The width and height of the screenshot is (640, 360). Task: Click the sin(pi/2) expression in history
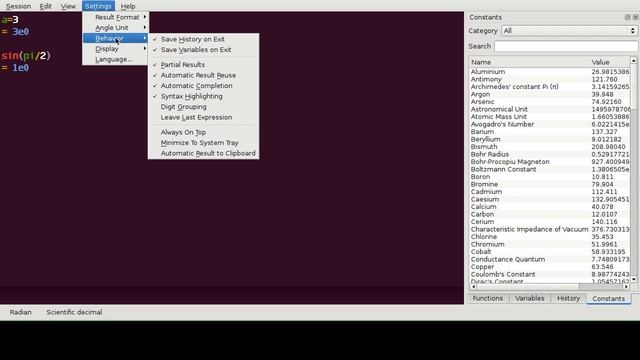click(26, 56)
